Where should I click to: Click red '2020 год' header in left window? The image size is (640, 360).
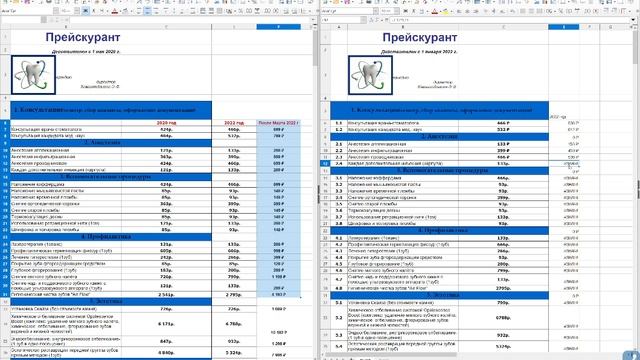[166, 123]
